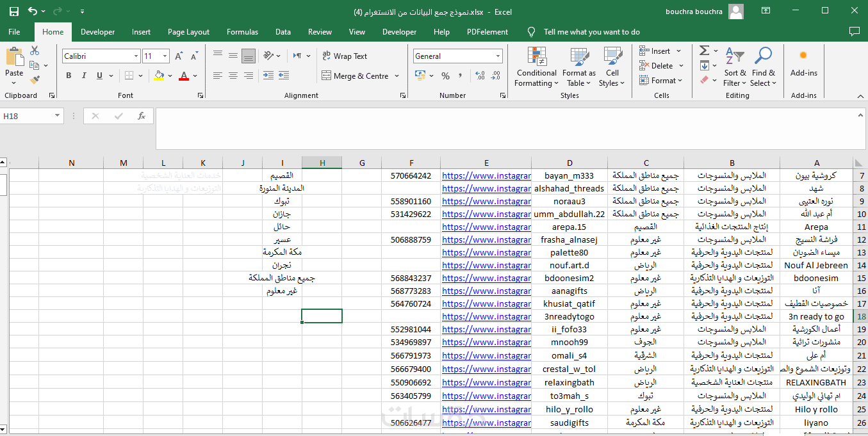The height and width of the screenshot is (436, 868).
Task: Click the AutoSum sigma icon
Action: point(704,51)
